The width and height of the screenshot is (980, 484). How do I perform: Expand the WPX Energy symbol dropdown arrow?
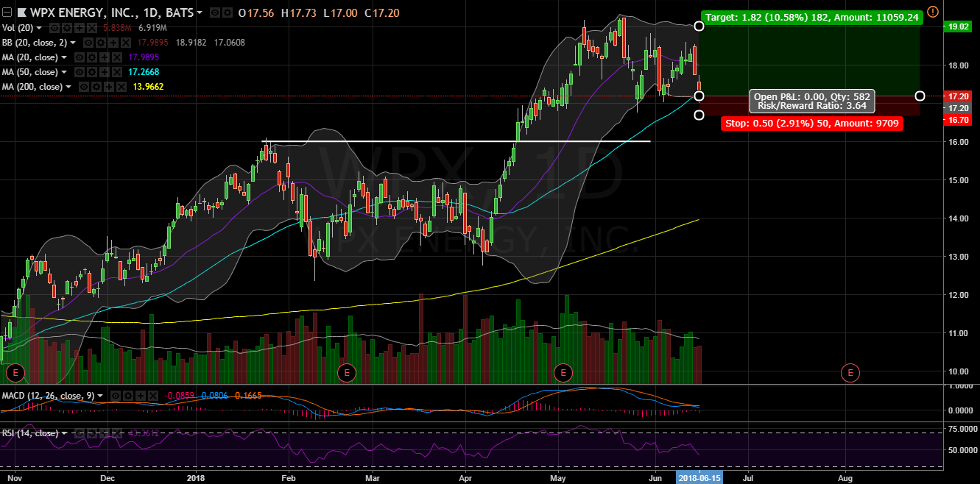pyautogui.click(x=200, y=13)
